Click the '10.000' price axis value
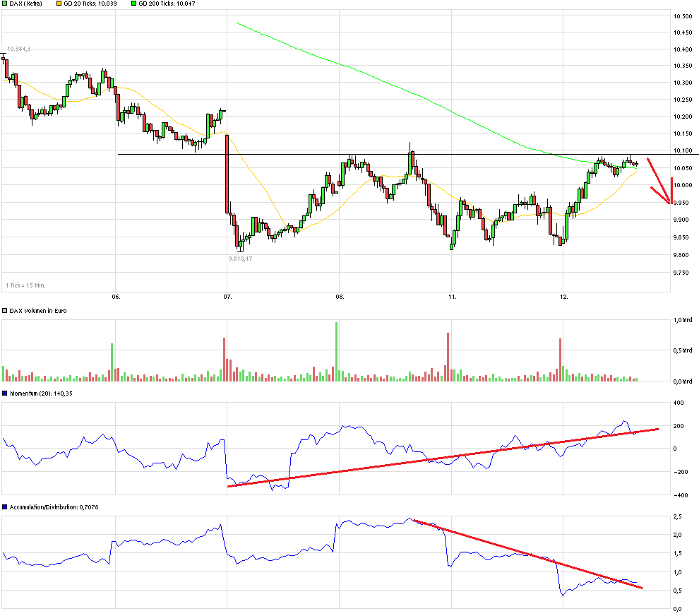699x616 pixels. tap(683, 185)
